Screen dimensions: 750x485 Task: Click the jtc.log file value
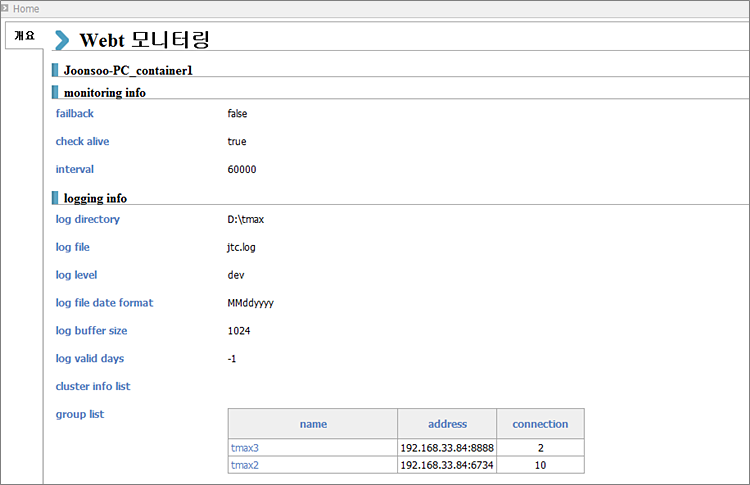pos(241,247)
